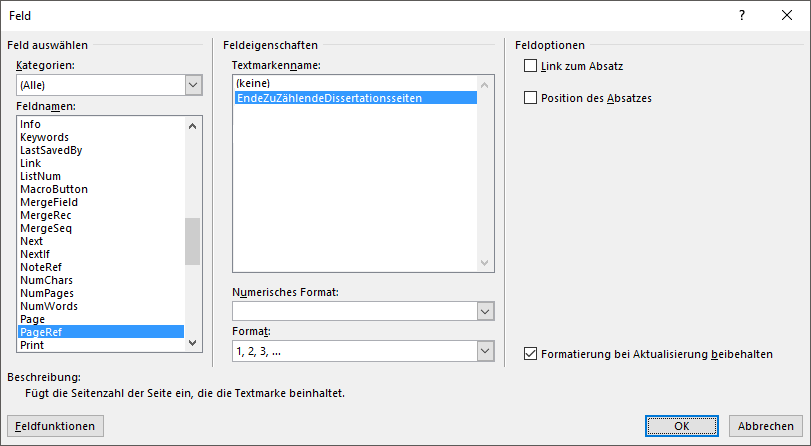Expand Numerisches Format dropdown
The image size is (811, 446).
pyautogui.click(x=486, y=312)
